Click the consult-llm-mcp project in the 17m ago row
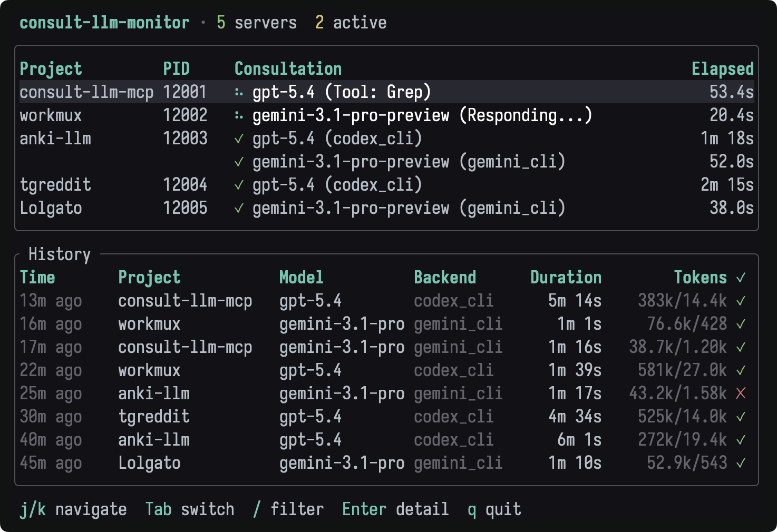The height and width of the screenshot is (532, 777). click(x=185, y=347)
